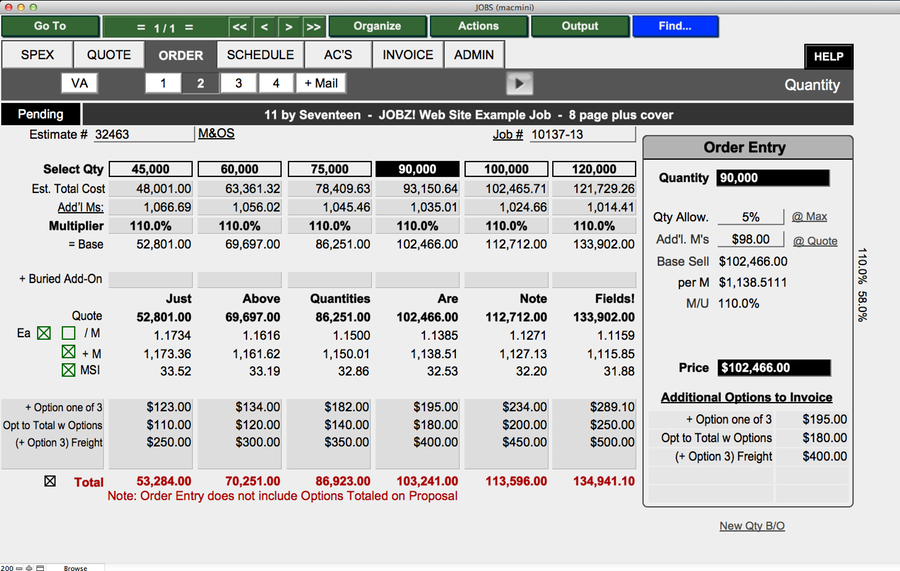Jump to the last record (>>)

click(313, 26)
